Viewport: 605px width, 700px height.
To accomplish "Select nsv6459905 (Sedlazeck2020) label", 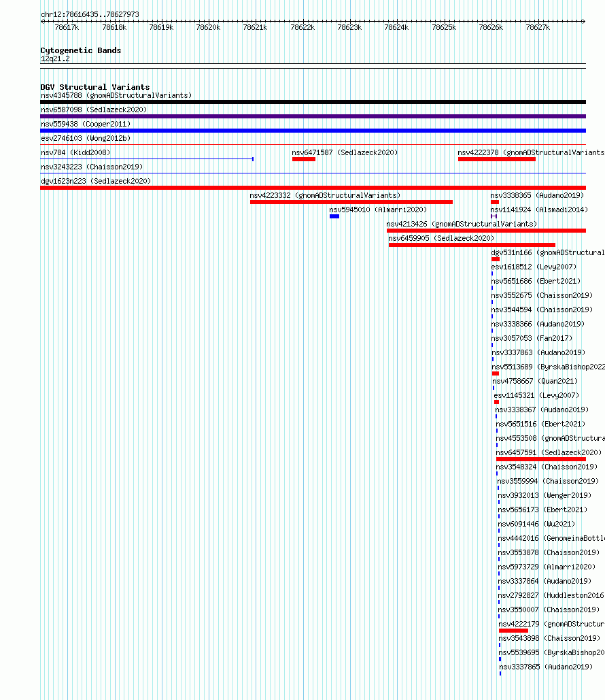I will point(441,238).
